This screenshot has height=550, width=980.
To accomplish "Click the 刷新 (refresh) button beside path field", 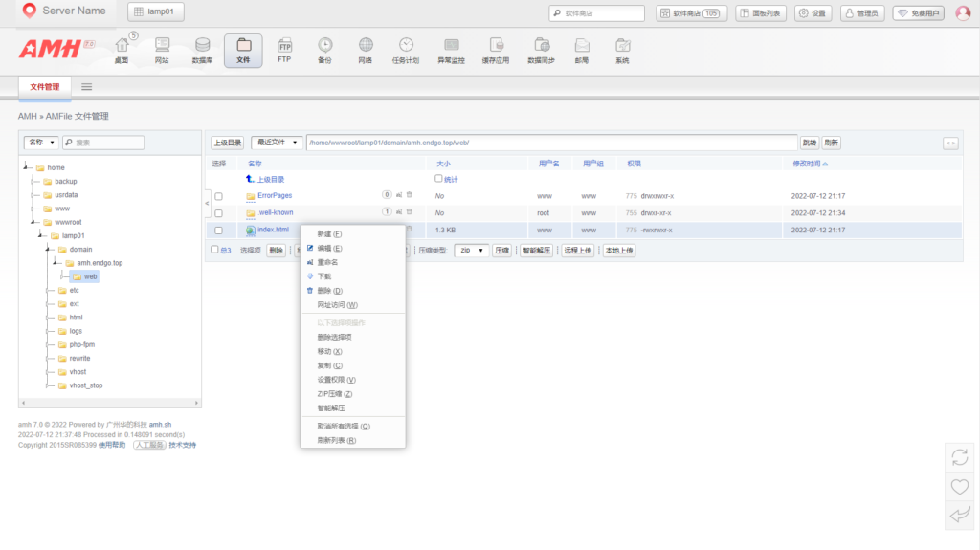I will pyautogui.click(x=832, y=143).
